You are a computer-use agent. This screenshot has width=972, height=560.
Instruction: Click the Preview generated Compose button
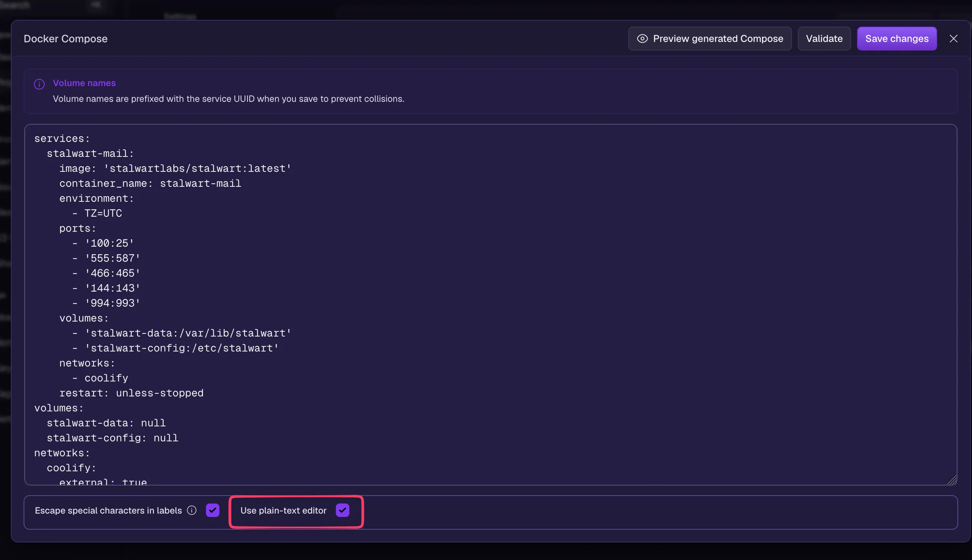(710, 39)
